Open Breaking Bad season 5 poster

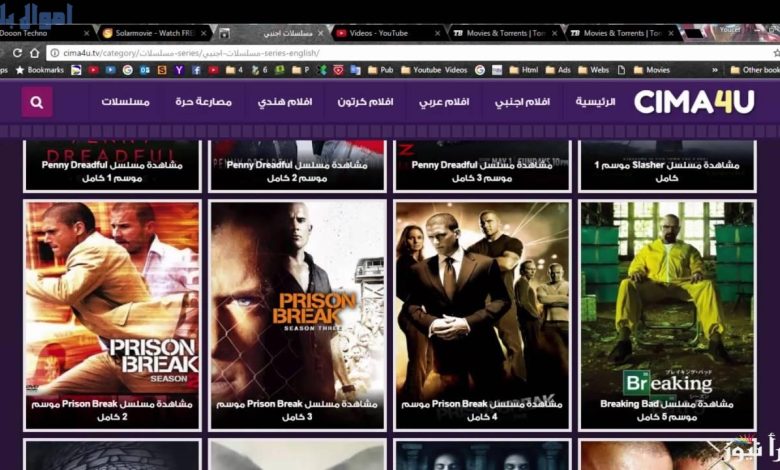(667, 315)
